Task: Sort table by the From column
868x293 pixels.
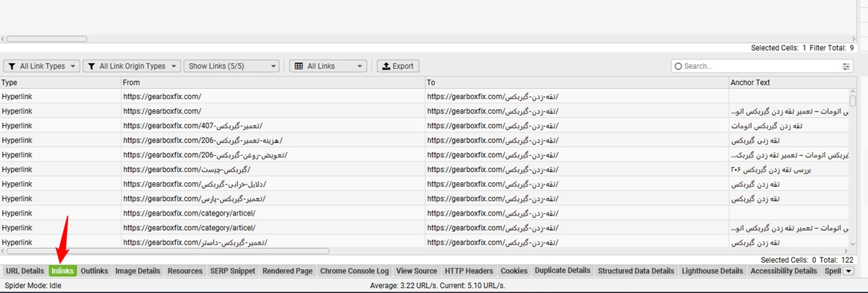Action: [x=273, y=82]
